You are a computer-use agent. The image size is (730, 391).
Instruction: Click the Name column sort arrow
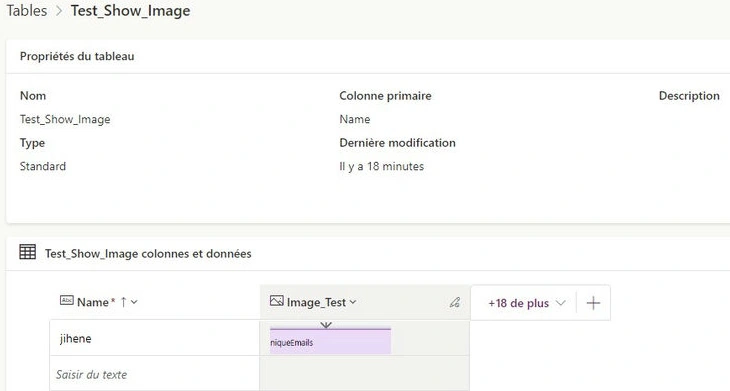coord(123,302)
